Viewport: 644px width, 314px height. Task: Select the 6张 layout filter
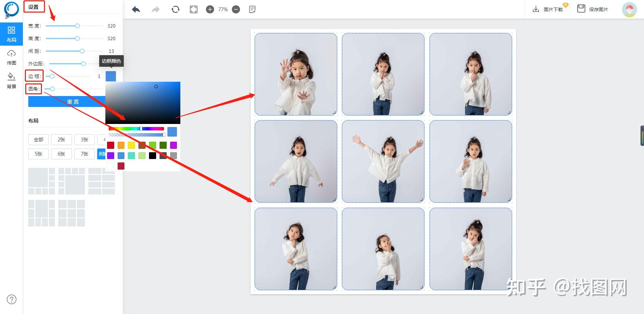point(61,154)
